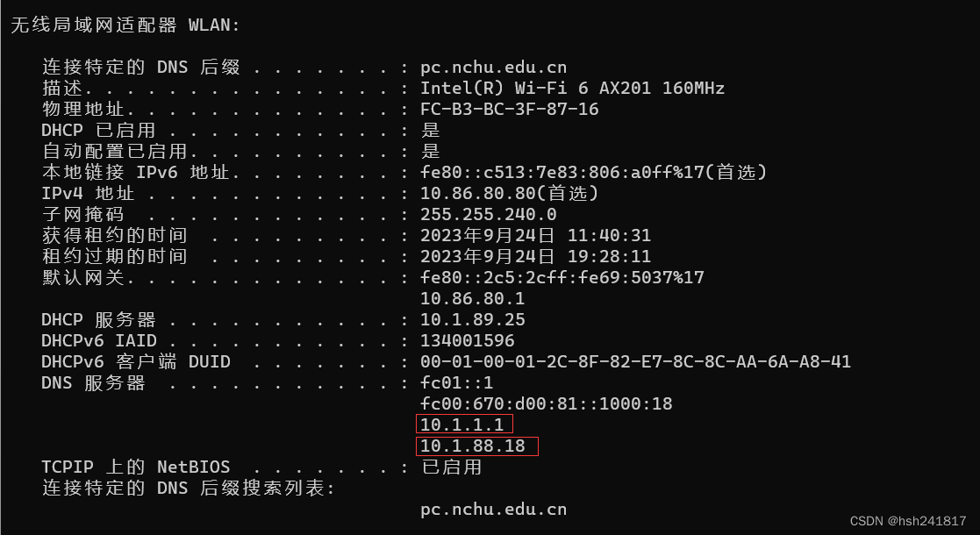Click the first DNS server fc01::1

click(x=457, y=382)
